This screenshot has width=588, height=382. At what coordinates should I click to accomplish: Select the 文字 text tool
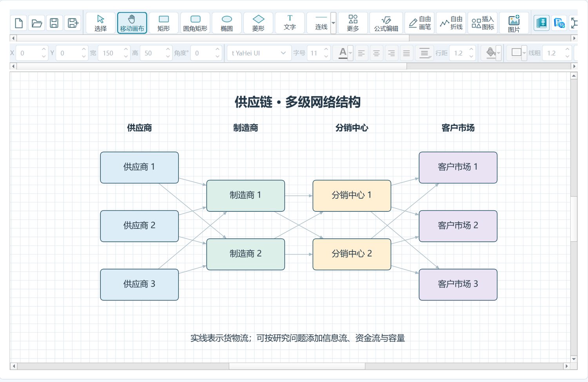tap(290, 23)
